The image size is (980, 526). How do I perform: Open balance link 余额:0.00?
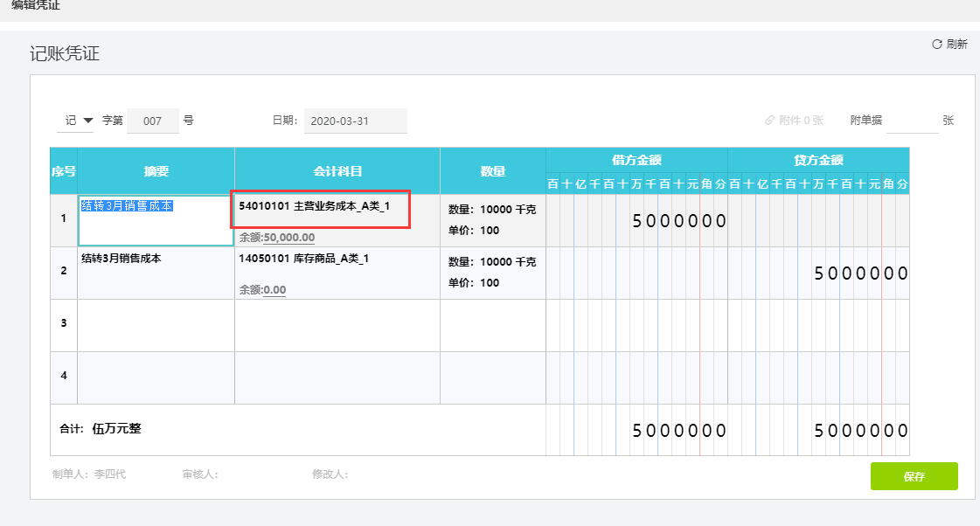click(x=262, y=290)
